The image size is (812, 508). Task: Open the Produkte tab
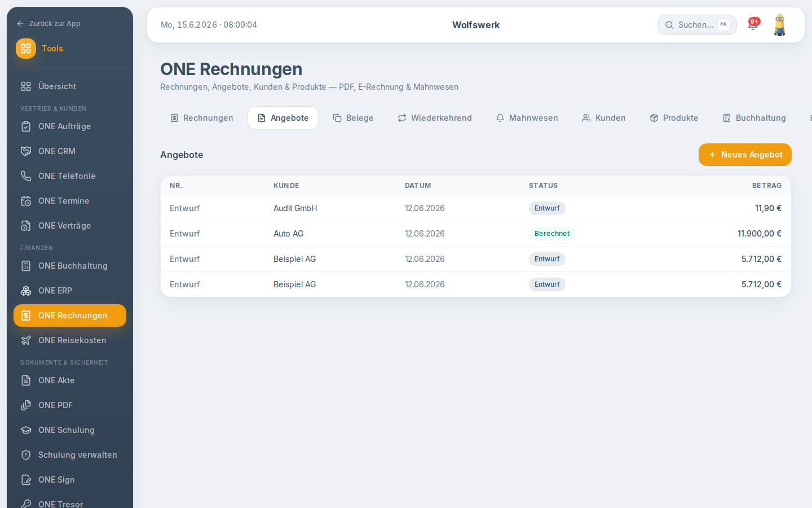674,118
